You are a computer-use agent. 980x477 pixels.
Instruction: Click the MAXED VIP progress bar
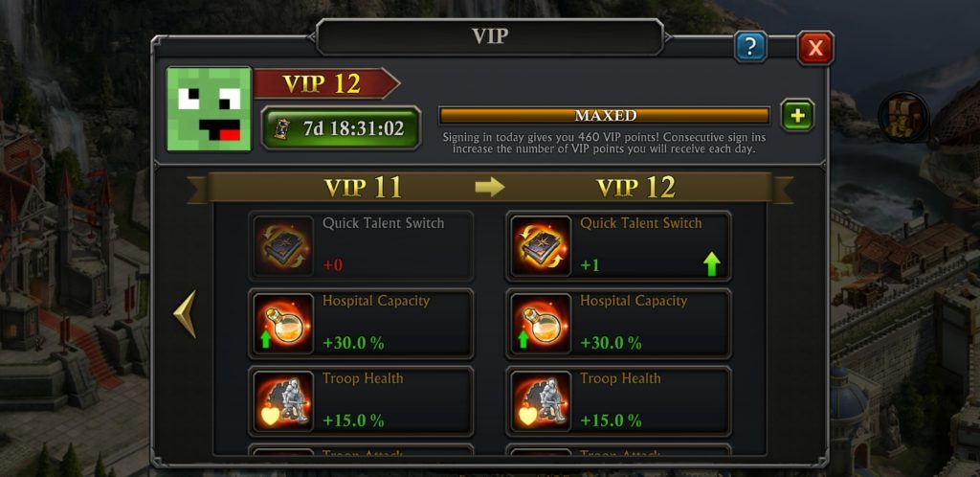point(605,116)
